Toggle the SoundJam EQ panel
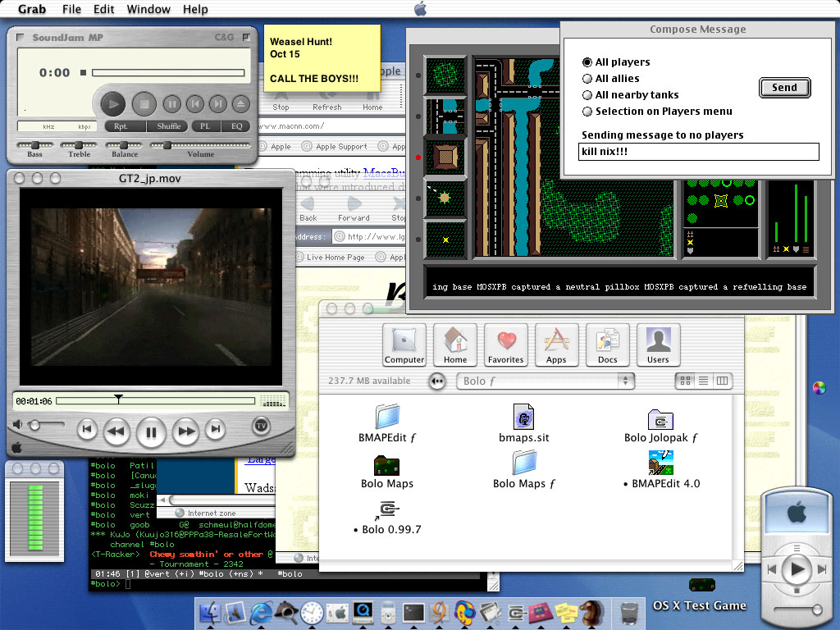 tap(235, 126)
